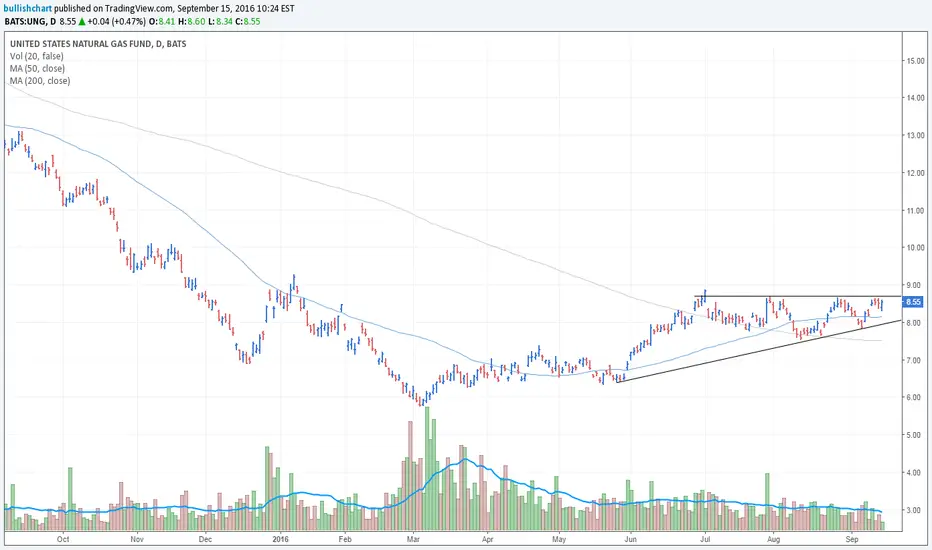Click the +0.04 (+0.47%) price change
The image size is (932, 550).
(116, 21)
